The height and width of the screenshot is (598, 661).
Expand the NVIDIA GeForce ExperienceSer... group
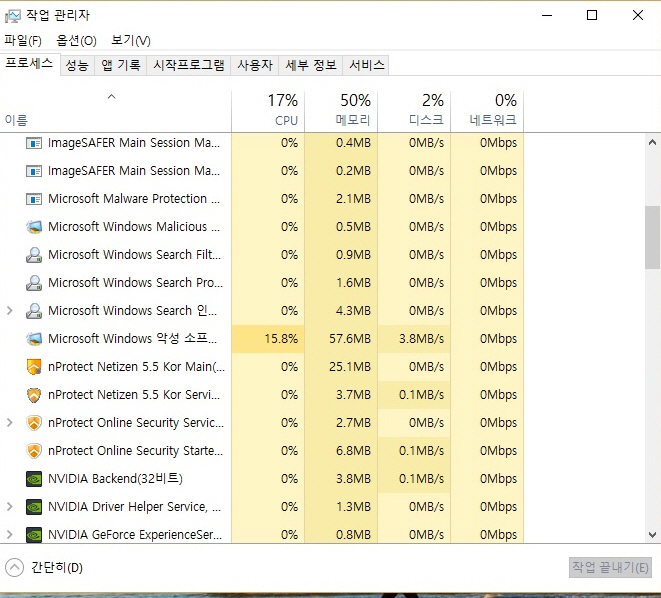click(x=10, y=535)
